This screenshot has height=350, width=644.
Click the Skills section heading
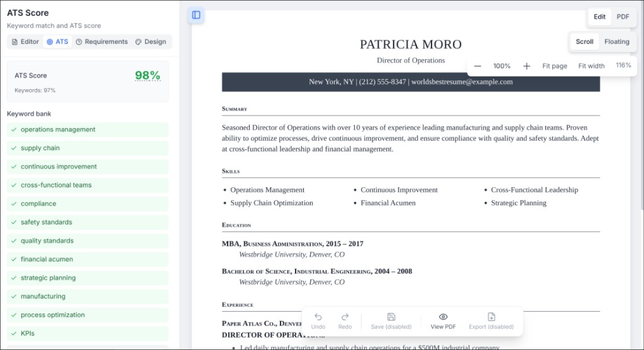231,171
